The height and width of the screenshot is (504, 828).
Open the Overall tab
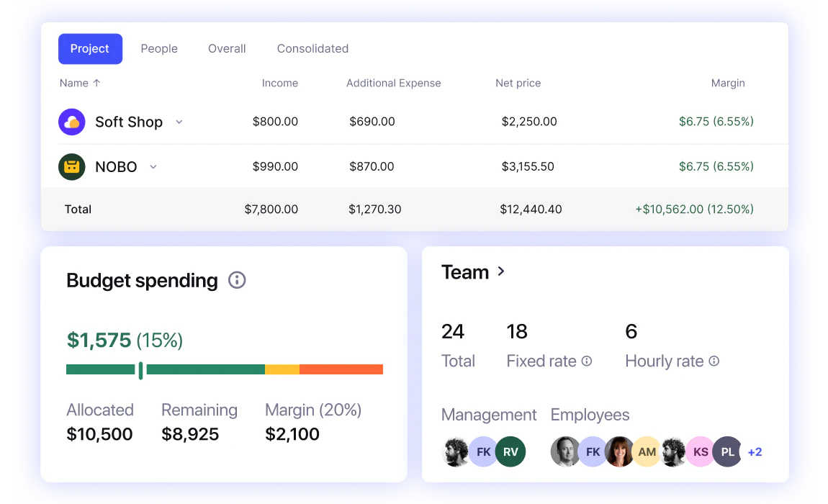click(227, 49)
